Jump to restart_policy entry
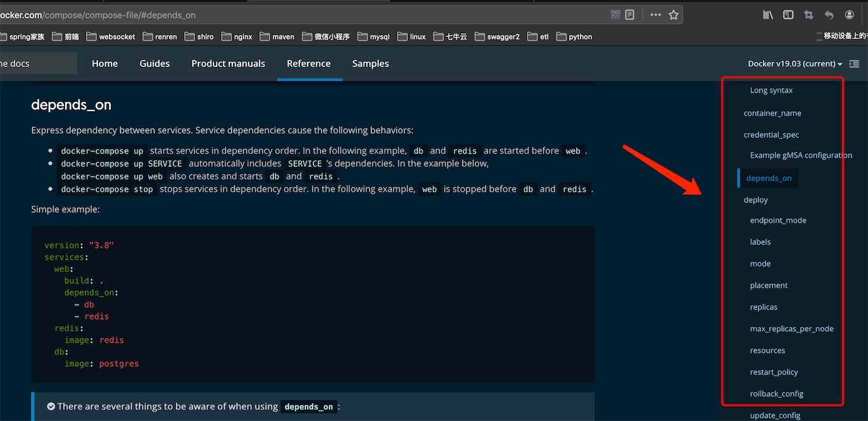 (774, 373)
